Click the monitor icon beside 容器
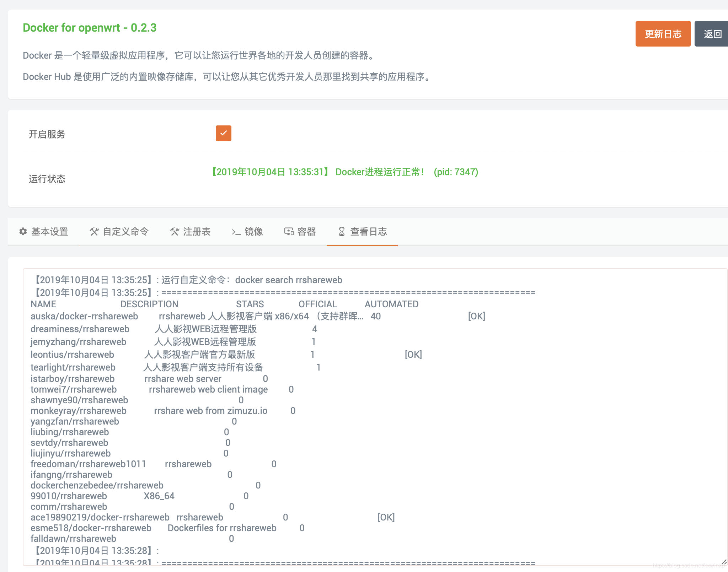 pos(289,232)
